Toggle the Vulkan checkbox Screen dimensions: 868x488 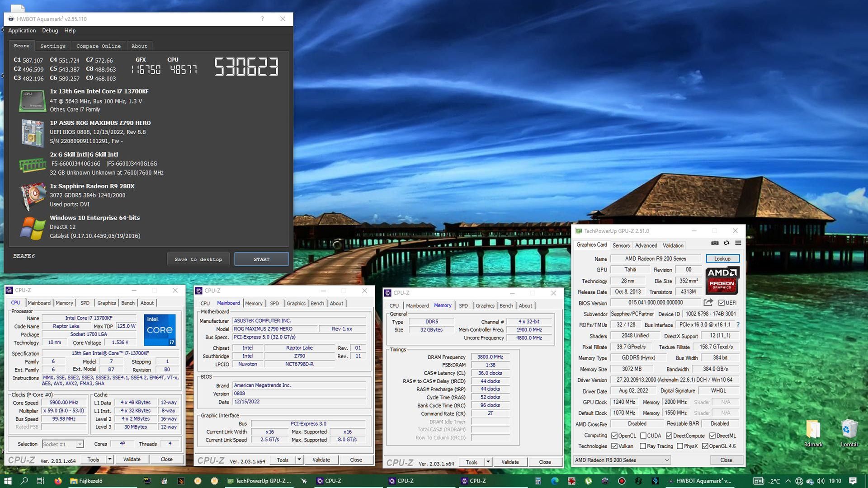tap(614, 446)
